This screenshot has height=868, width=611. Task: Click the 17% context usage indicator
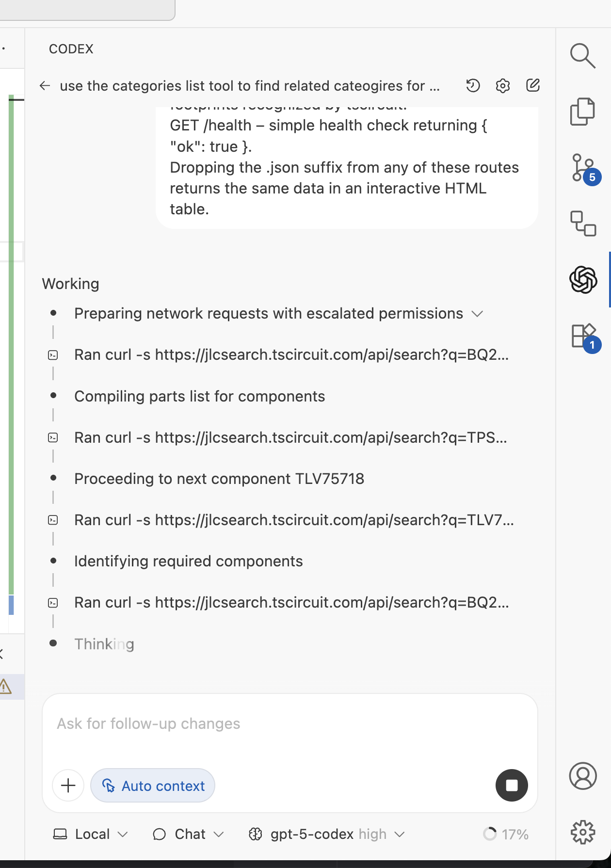[506, 834]
